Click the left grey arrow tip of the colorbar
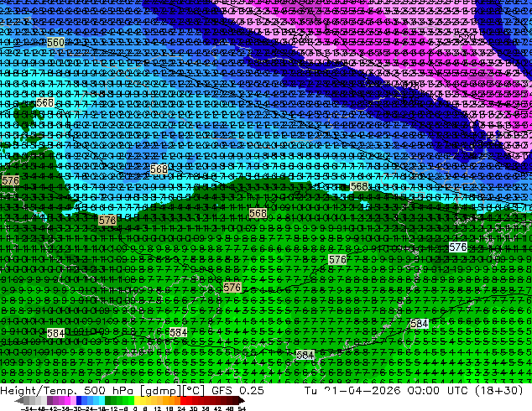Viewport: 532px width, 411px height. tap(18, 400)
